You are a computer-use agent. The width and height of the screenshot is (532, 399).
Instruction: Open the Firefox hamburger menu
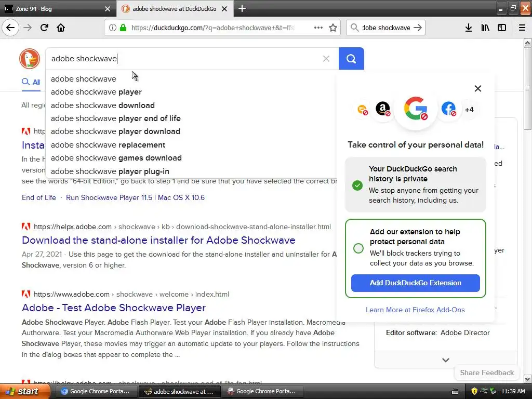pos(522,28)
